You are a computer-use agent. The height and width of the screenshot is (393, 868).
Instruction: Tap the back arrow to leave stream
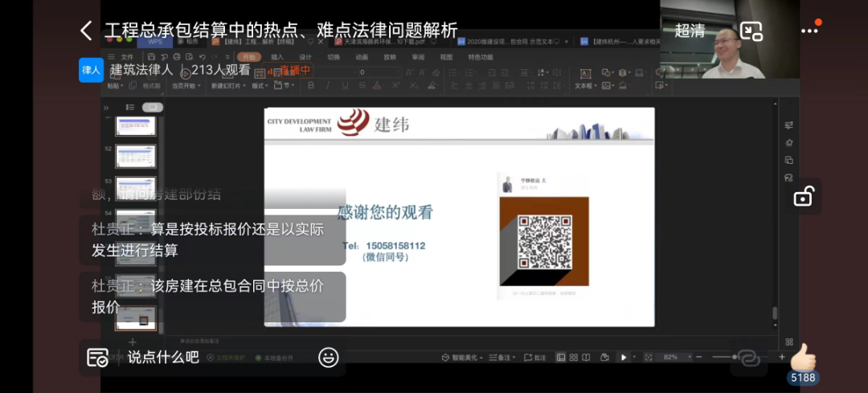pos(86,31)
